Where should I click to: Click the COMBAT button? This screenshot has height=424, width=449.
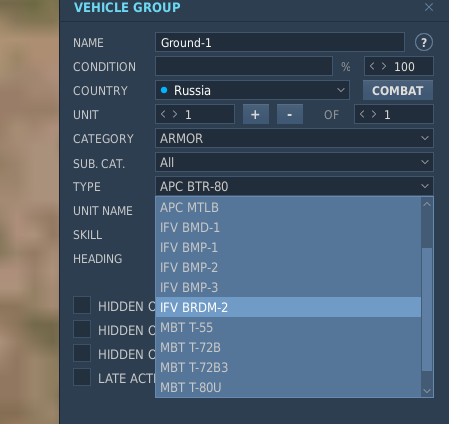point(398,90)
